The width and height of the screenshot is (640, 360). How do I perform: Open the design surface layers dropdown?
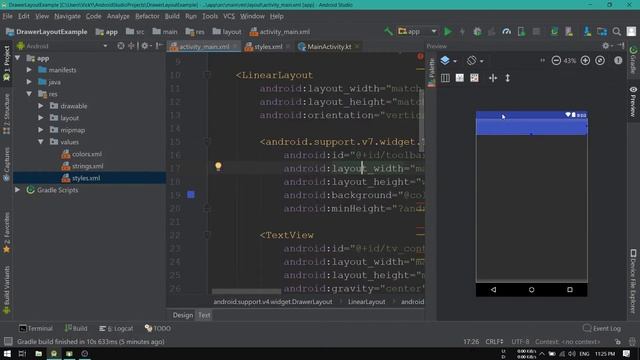coord(448,60)
